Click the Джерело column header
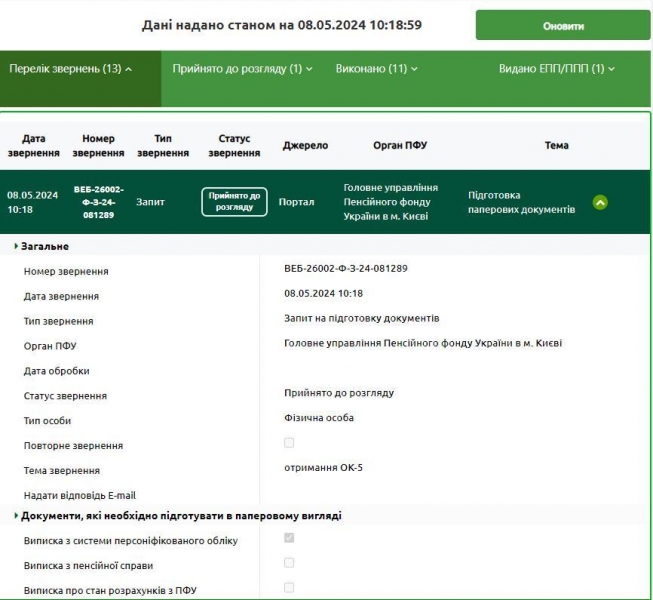Image resolution: width=653 pixels, height=600 pixels. [x=305, y=146]
